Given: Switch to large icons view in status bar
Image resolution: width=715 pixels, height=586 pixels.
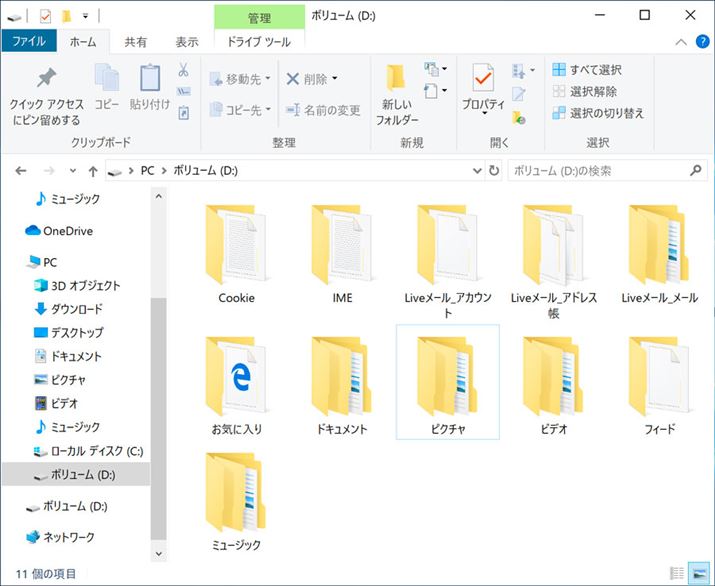Looking at the screenshot, I should click(x=699, y=573).
